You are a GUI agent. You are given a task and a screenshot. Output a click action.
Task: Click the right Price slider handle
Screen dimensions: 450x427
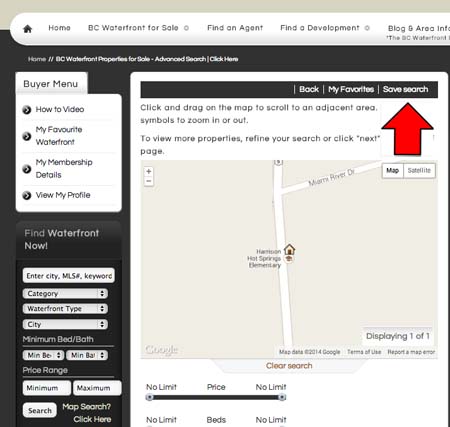click(282, 397)
